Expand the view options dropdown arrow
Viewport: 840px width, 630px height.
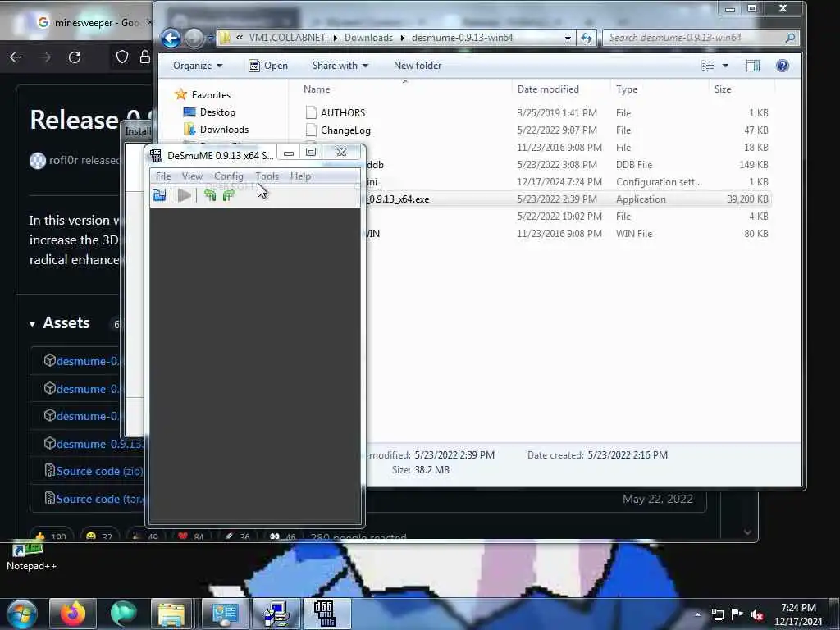pos(725,66)
